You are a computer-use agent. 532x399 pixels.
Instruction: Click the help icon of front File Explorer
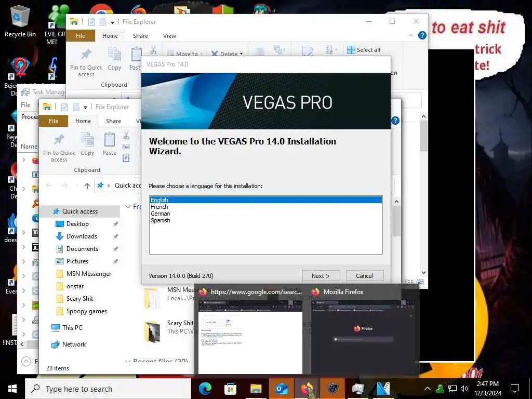[395, 121]
